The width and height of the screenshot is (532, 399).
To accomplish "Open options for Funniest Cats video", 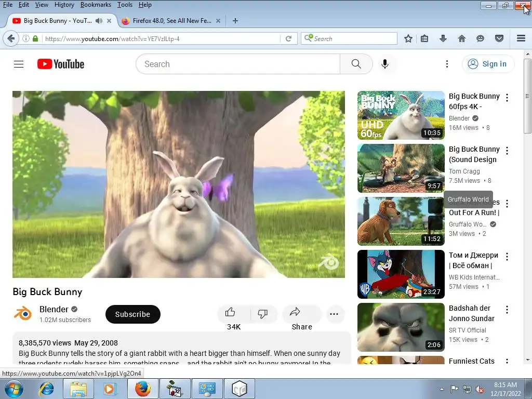I will click(x=507, y=361).
